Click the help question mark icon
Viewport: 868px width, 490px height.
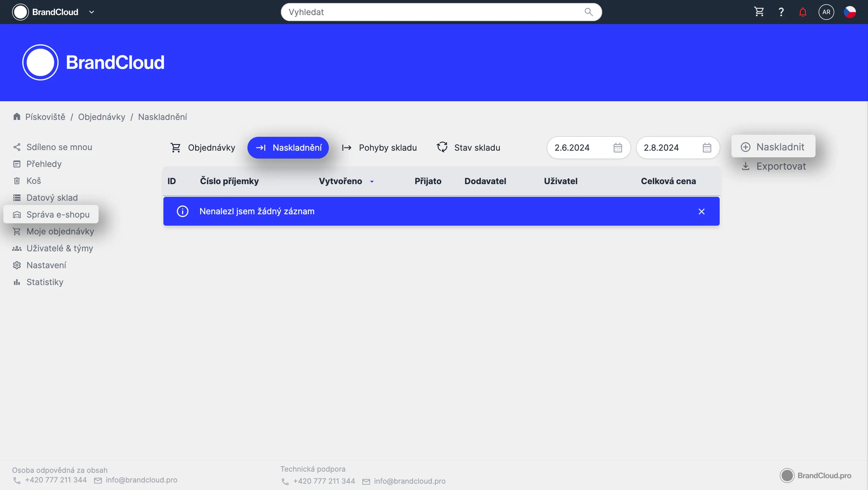click(x=781, y=12)
